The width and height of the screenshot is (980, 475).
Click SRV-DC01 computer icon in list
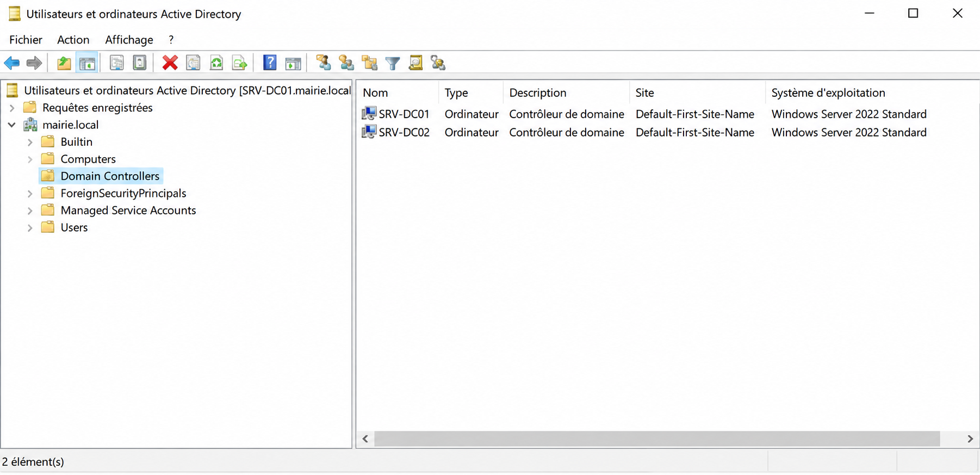tap(369, 114)
